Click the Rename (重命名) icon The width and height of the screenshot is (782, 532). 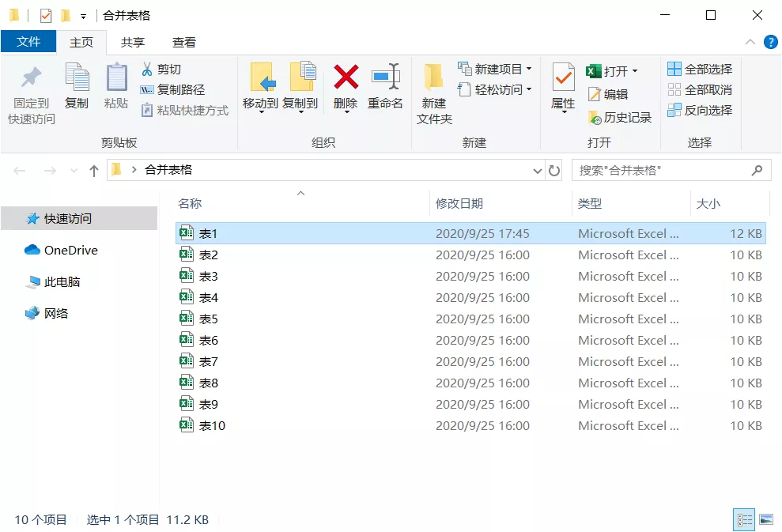pos(386,77)
